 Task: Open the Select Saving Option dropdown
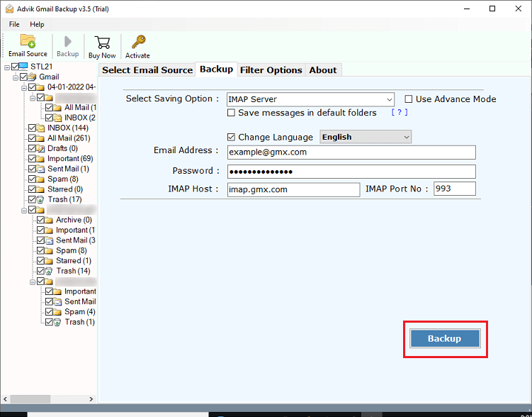coord(310,99)
